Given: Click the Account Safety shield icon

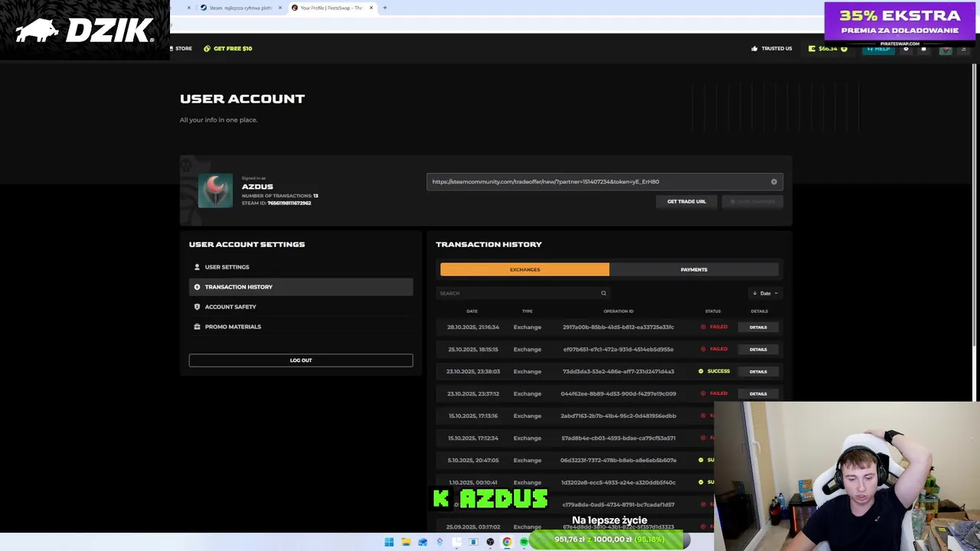Looking at the screenshot, I should point(197,307).
